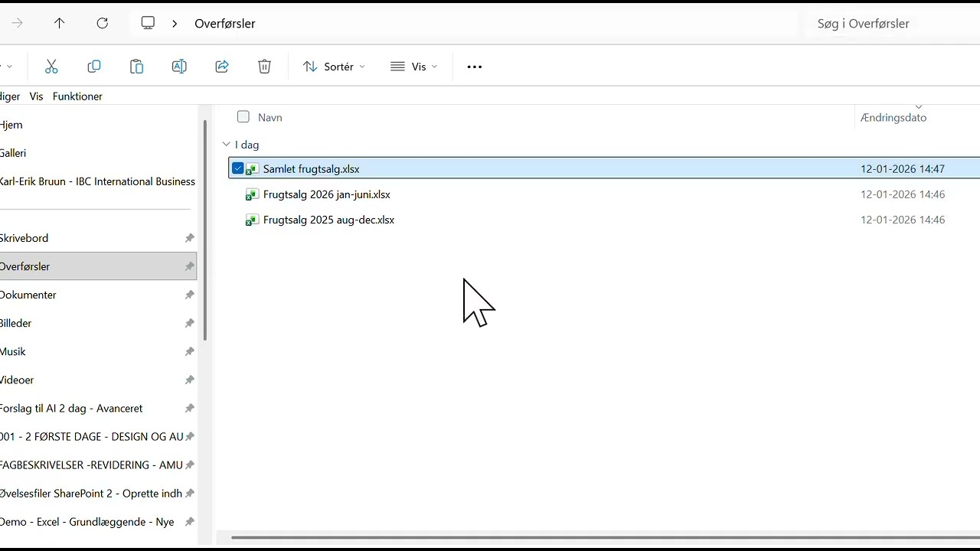Click date 12-01-2026 14:47
The image size is (980, 551).
click(903, 169)
